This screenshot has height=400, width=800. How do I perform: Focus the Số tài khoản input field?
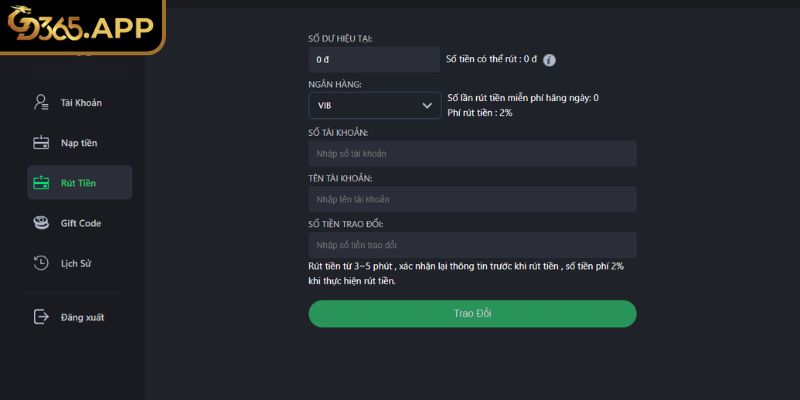[472, 153]
